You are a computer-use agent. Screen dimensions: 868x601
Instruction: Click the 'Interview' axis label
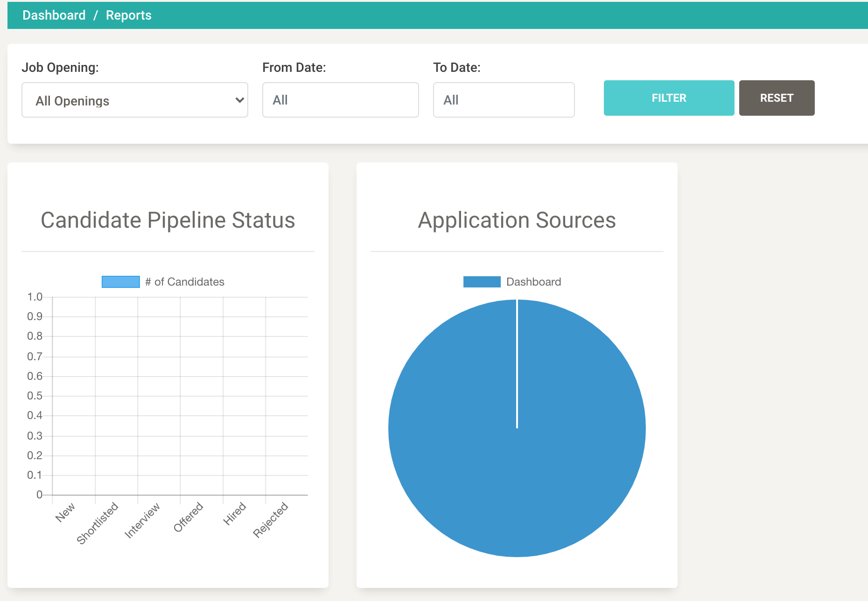pyautogui.click(x=142, y=520)
